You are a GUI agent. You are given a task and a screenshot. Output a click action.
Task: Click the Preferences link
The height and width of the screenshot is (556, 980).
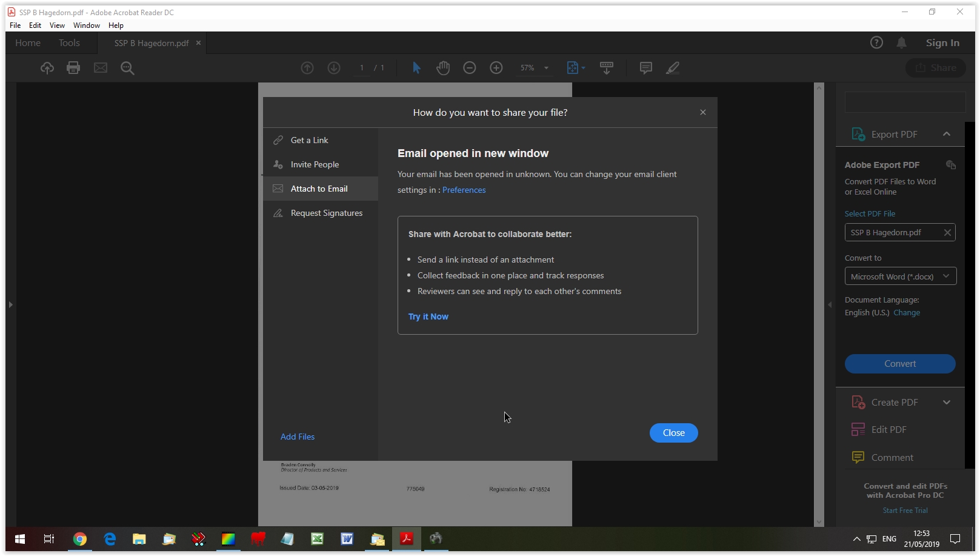pos(464,190)
